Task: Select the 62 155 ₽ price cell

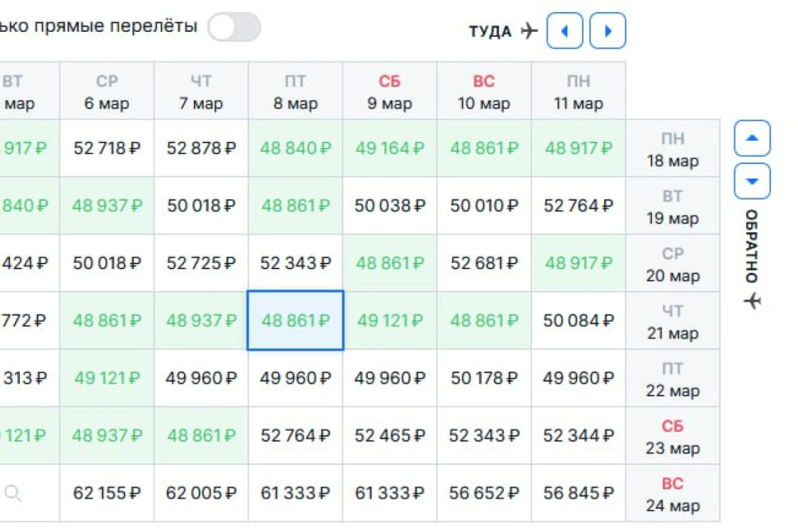Action: coord(107,493)
